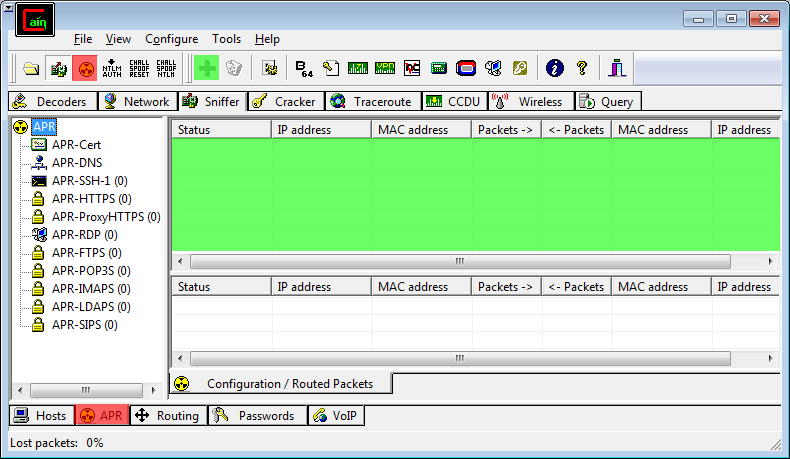Switch to the Network tab
Viewport: 790px width, 459px height.
(x=138, y=101)
